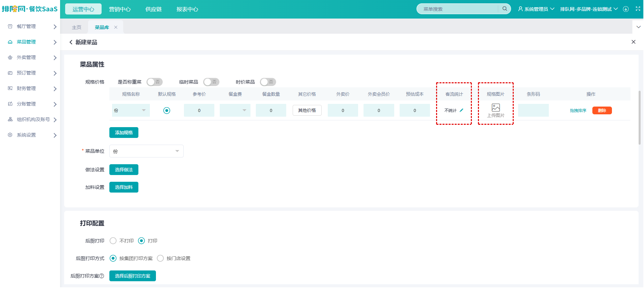Image resolution: width=644 pixels, height=289 pixels.
Task: Open the 规格名称 dropdown showing 份
Action: coord(131,110)
